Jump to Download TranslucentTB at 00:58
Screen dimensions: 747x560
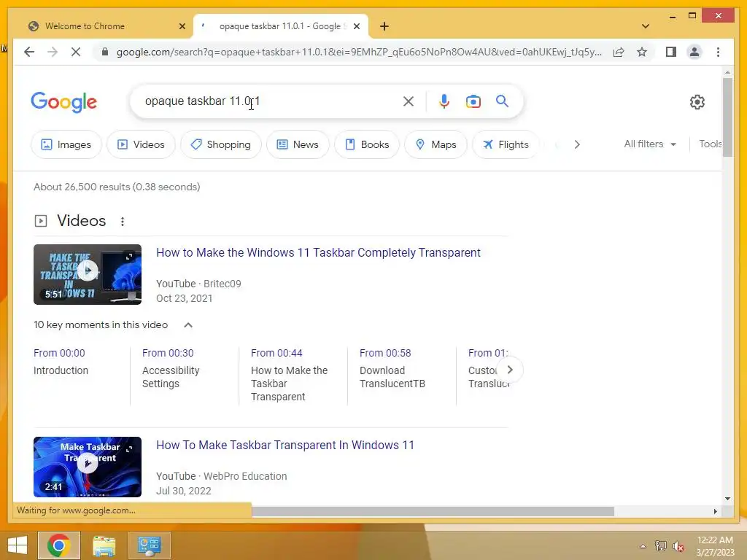pyautogui.click(x=392, y=368)
